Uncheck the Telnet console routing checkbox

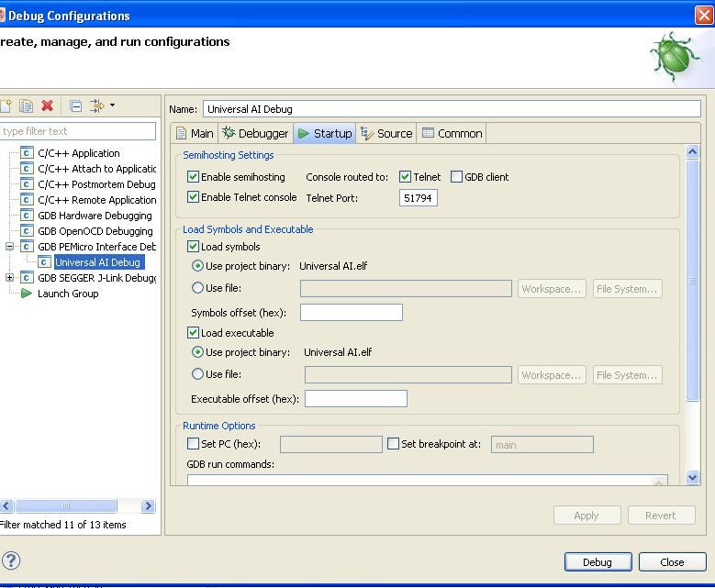tap(405, 176)
